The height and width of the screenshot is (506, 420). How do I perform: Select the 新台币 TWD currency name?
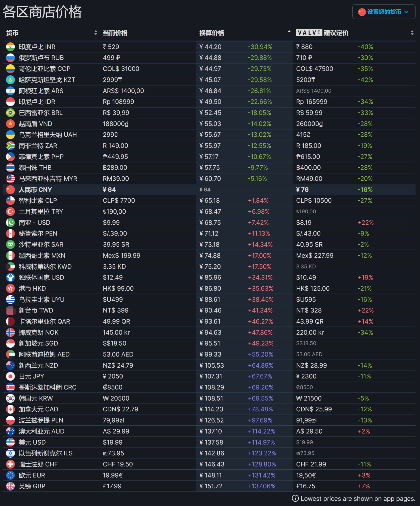click(x=36, y=310)
